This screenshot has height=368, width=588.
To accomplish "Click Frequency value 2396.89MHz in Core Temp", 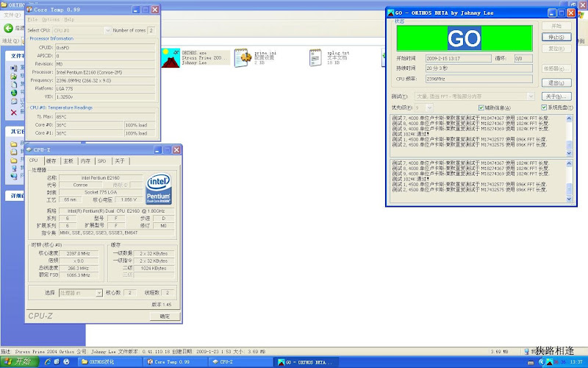I will [105, 80].
